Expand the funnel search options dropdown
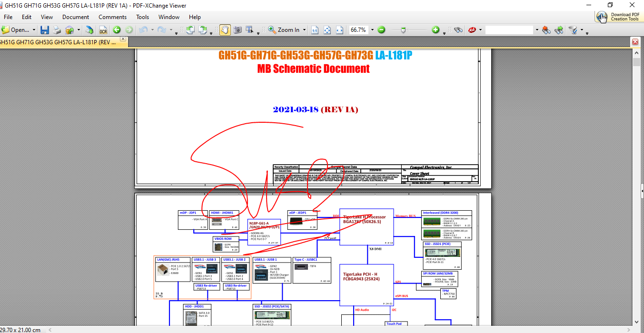Viewport: 644px width, 333px height. [582, 30]
